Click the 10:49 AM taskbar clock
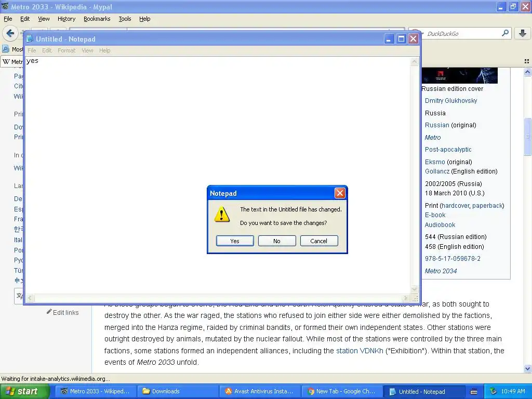Screen dimensions: 532x399 [x=513, y=391]
